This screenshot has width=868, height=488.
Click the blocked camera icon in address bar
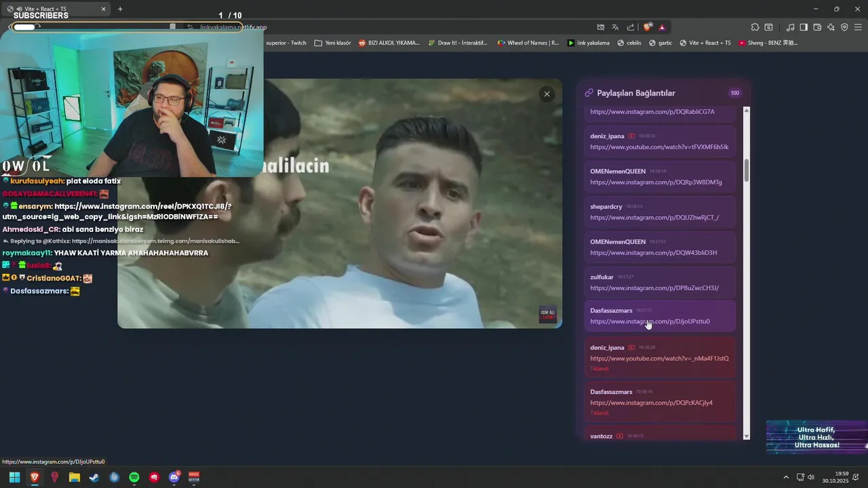(x=600, y=27)
